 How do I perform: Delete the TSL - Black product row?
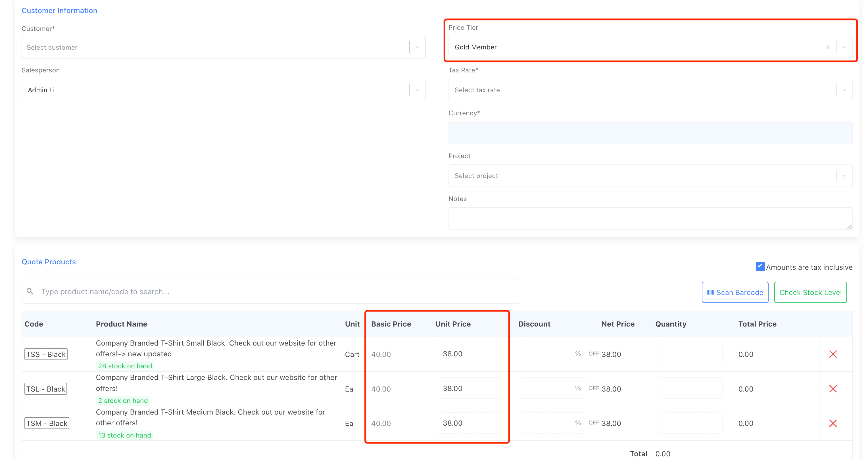coord(832,389)
